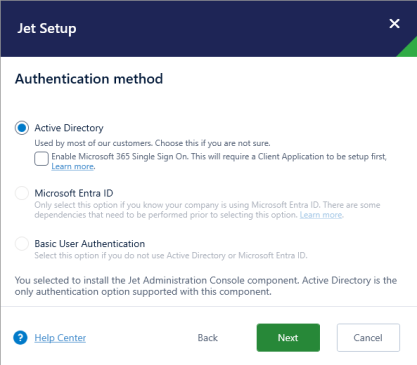Pick the Basic User Authentication radio button
The height and width of the screenshot is (365, 417).
click(22, 244)
